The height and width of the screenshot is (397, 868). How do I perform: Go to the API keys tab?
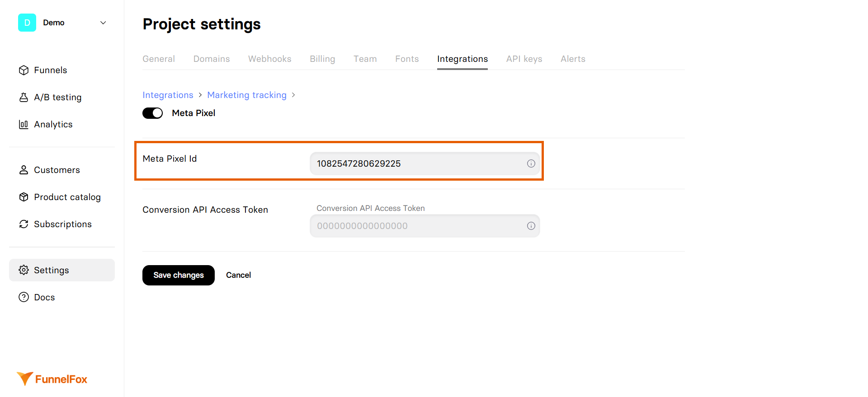click(524, 59)
